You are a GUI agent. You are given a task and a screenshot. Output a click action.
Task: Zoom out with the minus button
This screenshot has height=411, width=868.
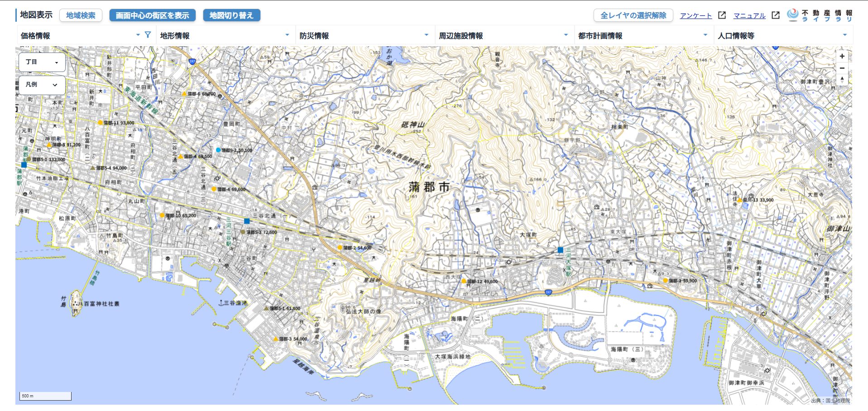842,68
